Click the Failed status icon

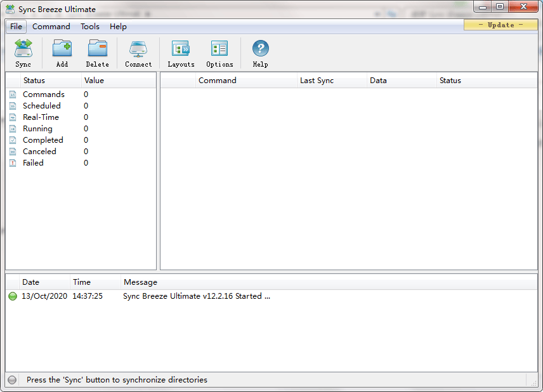pyautogui.click(x=13, y=162)
